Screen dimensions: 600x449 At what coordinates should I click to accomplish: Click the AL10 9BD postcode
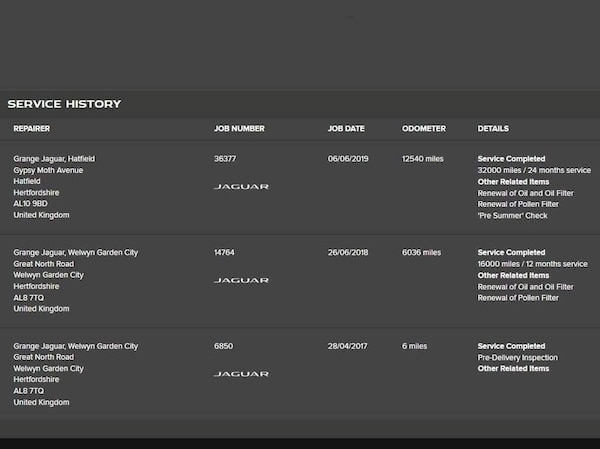pyautogui.click(x=30, y=204)
